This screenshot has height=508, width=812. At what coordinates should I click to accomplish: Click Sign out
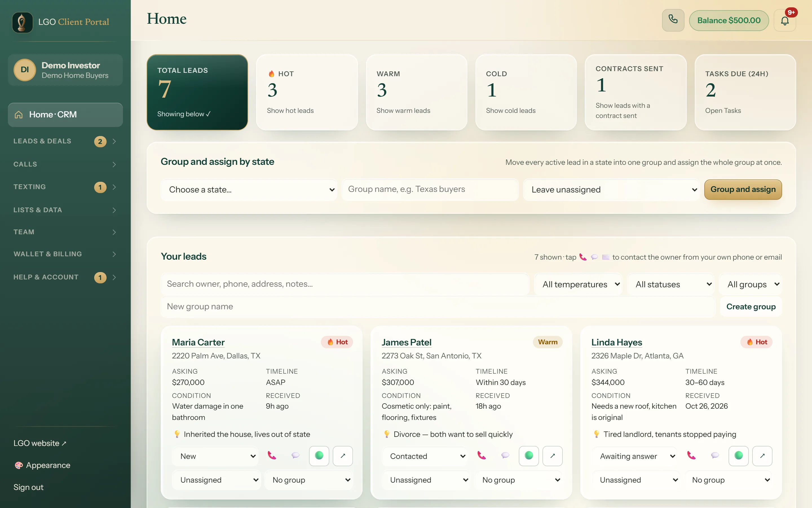[28, 487]
